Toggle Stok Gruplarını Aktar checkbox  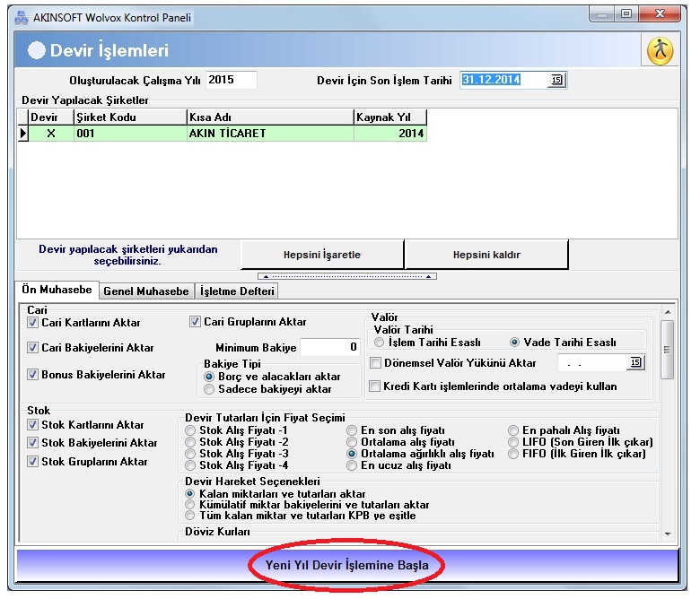[32, 461]
